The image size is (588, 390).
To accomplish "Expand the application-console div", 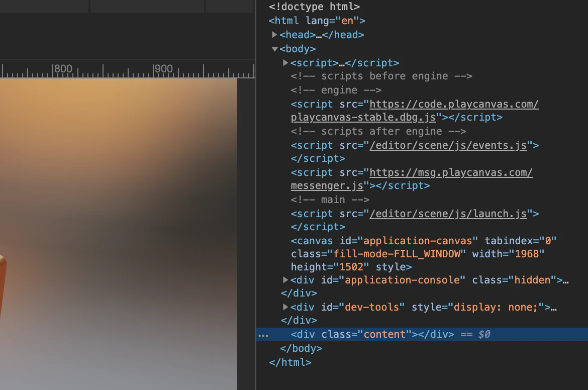I will tap(285, 280).
